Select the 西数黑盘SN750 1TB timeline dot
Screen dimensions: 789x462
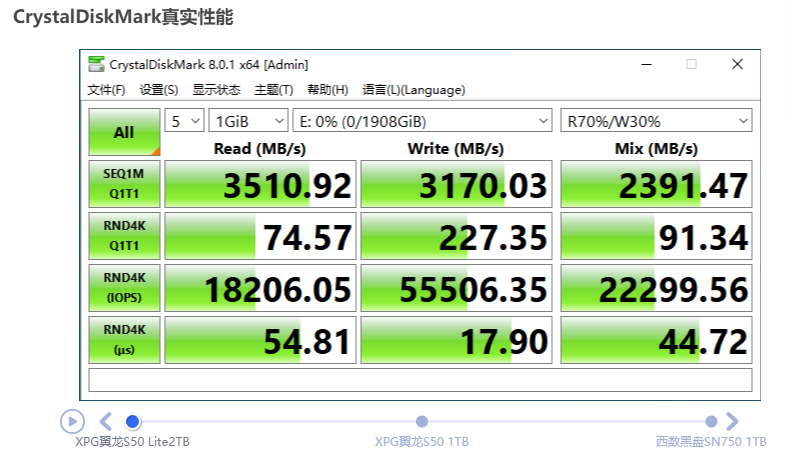coord(711,421)
